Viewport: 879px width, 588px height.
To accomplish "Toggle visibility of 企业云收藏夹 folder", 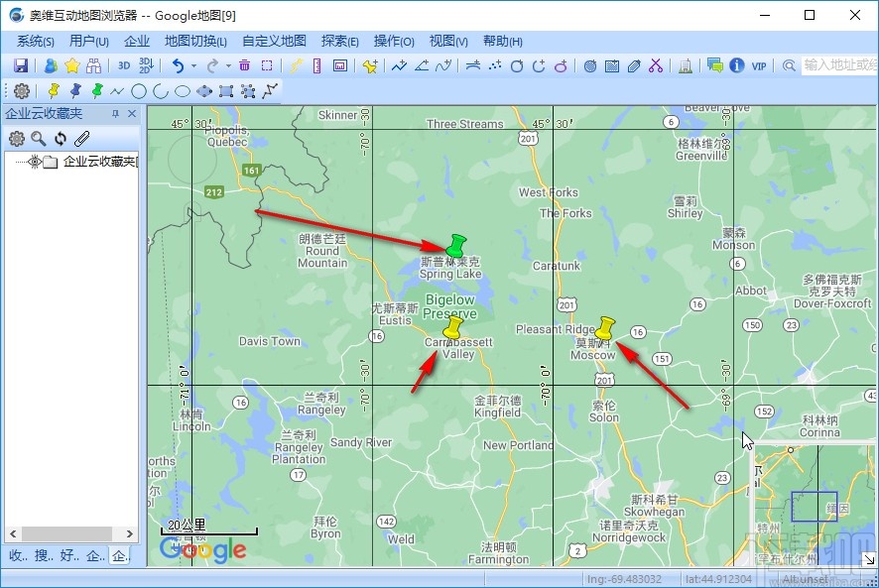I will coord(35,162).
